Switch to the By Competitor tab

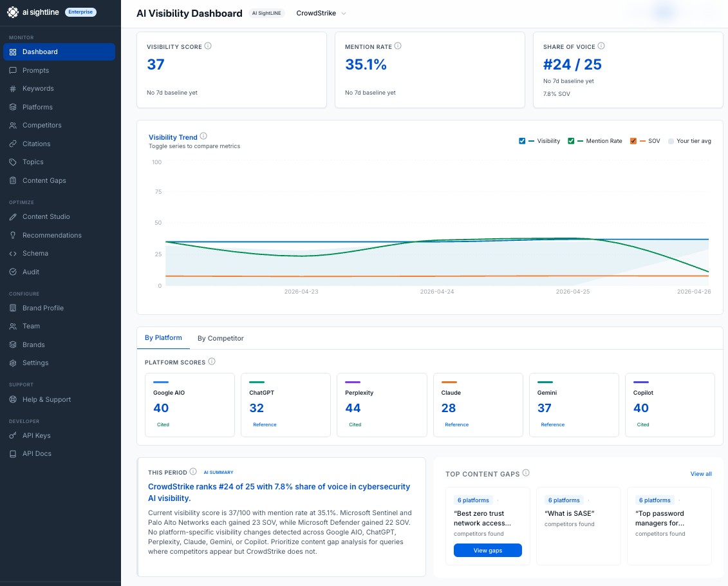point(220,338)
